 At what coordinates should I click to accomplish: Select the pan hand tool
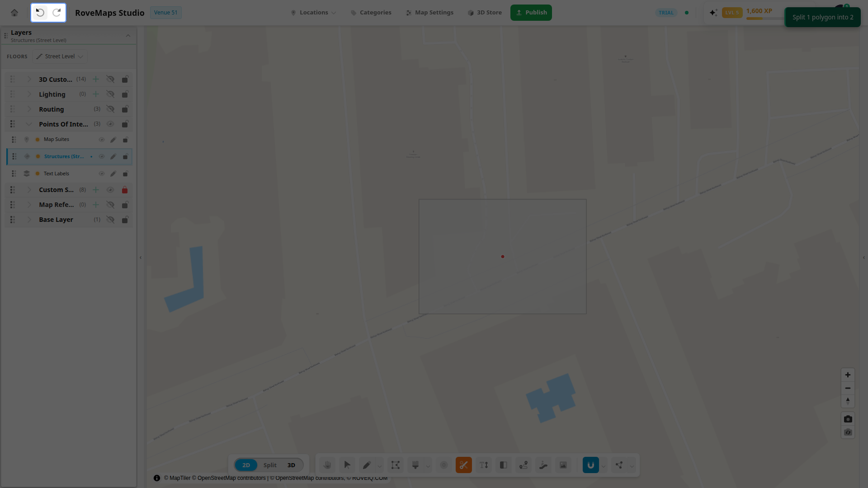[x=327, y=465]
